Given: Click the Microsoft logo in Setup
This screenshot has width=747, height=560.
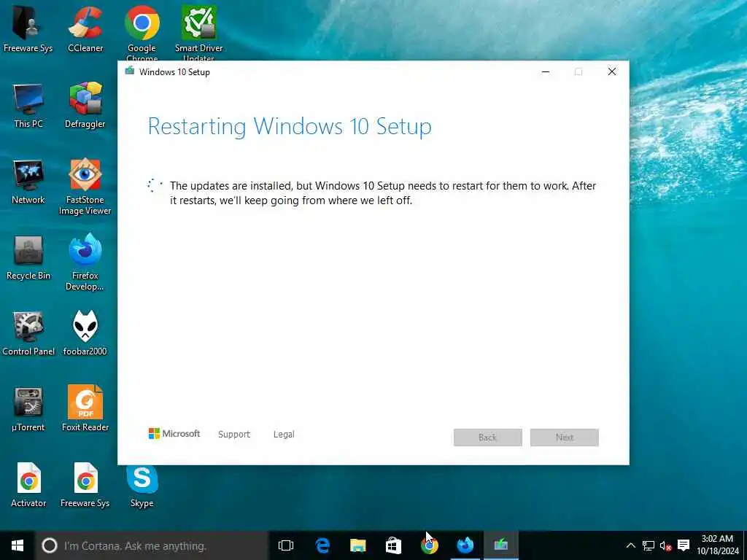Looking at the screenshot, I should (174, 433).
